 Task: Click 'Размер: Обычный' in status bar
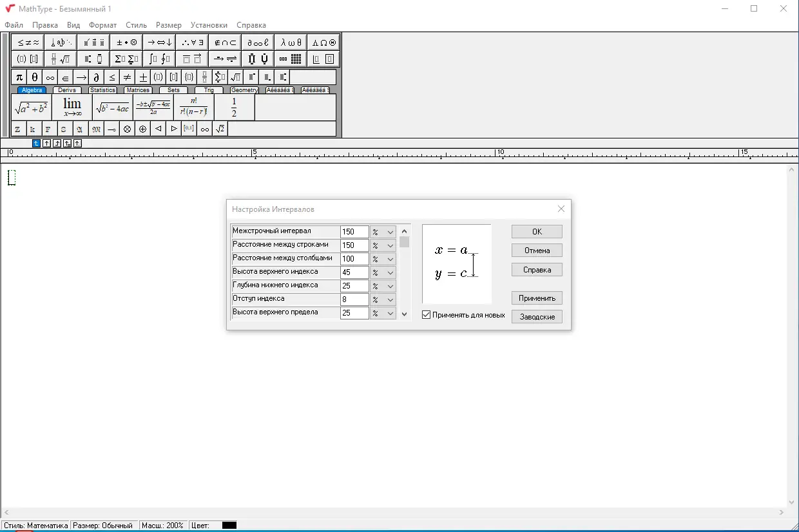coord(103,526)
